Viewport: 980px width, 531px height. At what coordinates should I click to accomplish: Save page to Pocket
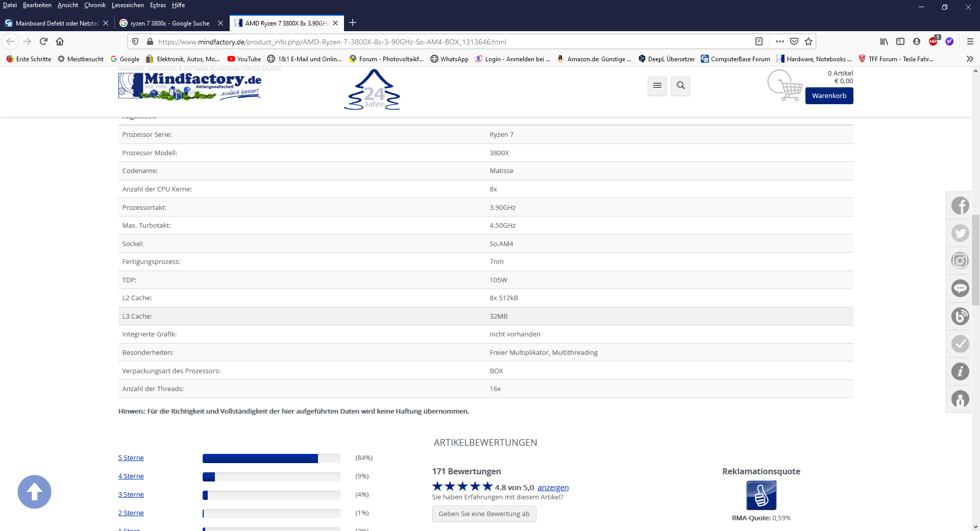794,41
